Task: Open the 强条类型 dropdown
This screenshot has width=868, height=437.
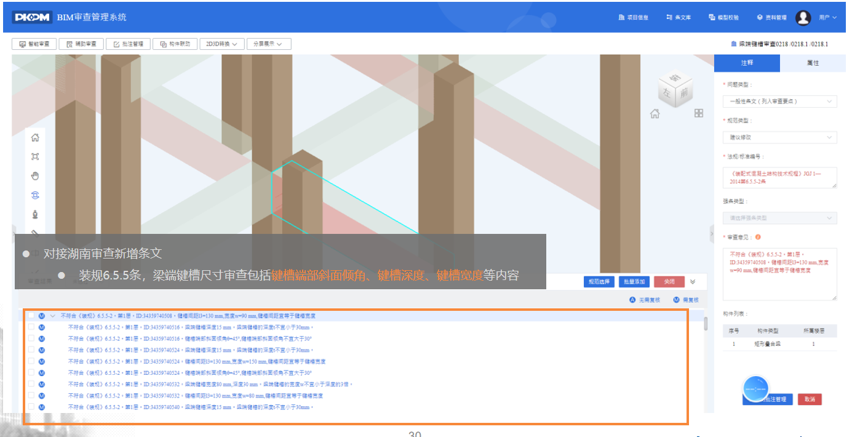Action: coord(779,218)
